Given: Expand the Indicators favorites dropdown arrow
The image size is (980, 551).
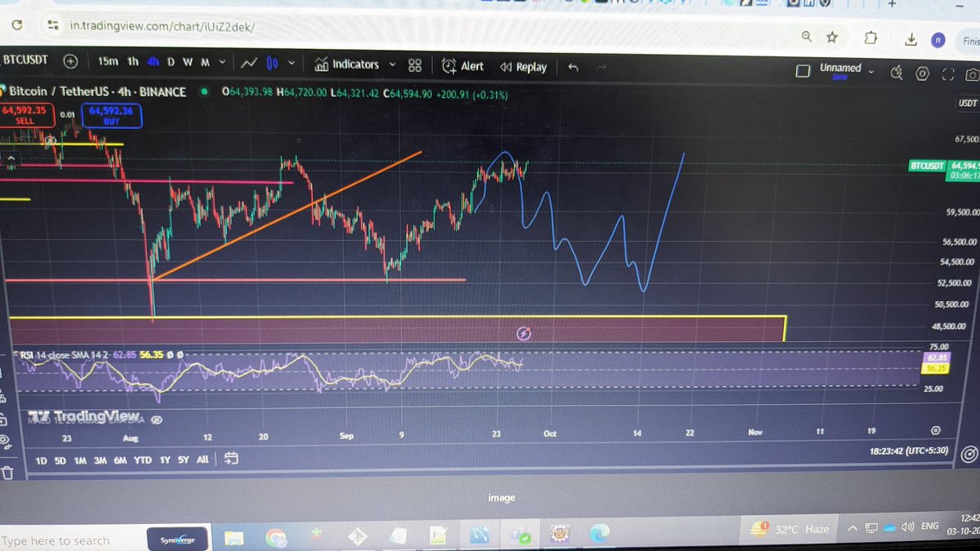Looking at the screenshot, I should tap(392, 64).
